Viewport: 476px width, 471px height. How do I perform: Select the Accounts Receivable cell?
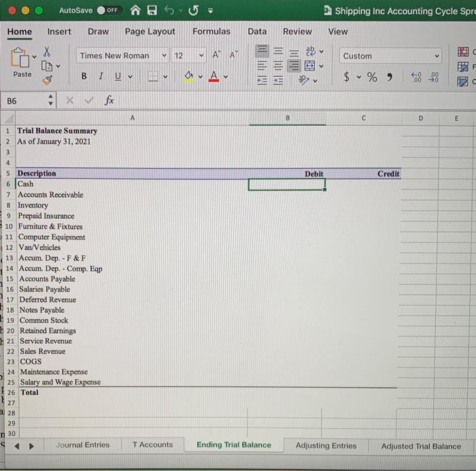(x=132, y=194)
